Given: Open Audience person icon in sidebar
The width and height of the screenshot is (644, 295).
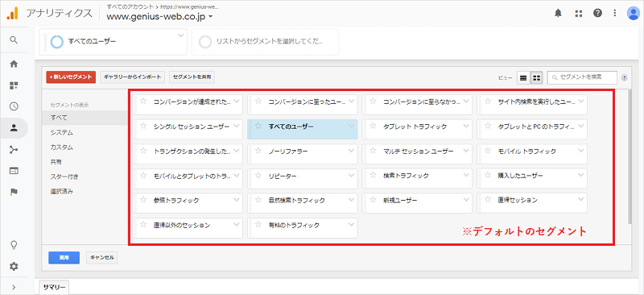Looking at the screenshot, I should click(x=14, y=128).
